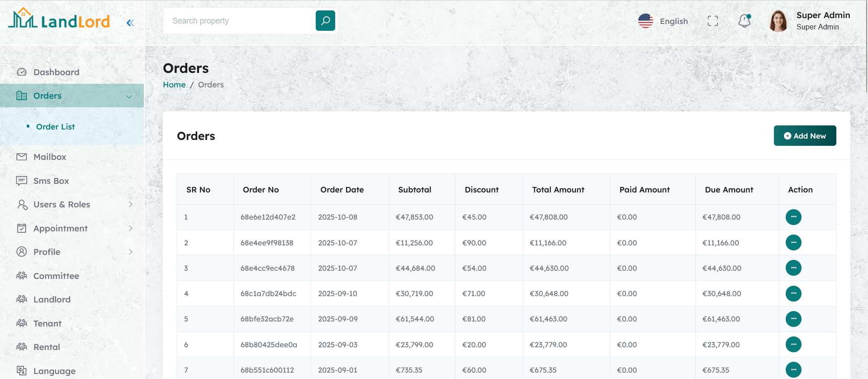Expand the Users & Roles submenu
The width and height of the screenshot is (868, 379).
click(130, 205)
